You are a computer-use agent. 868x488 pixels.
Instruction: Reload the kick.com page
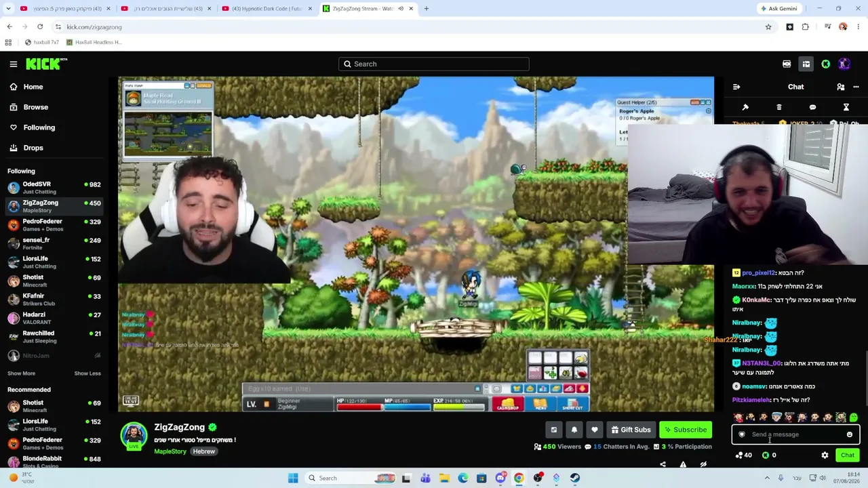coord(40,27)
